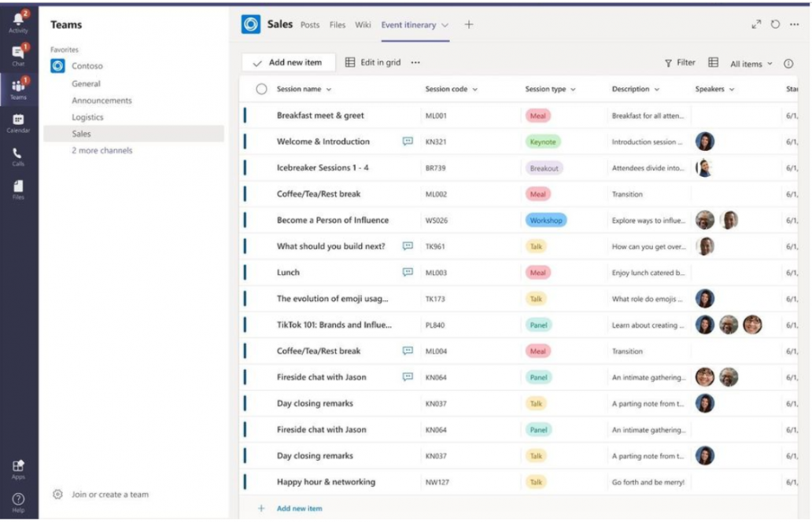Click the view layout grid icon beside Filter
The height and width of the screenshot is (522, 812).
coord(713,63)
